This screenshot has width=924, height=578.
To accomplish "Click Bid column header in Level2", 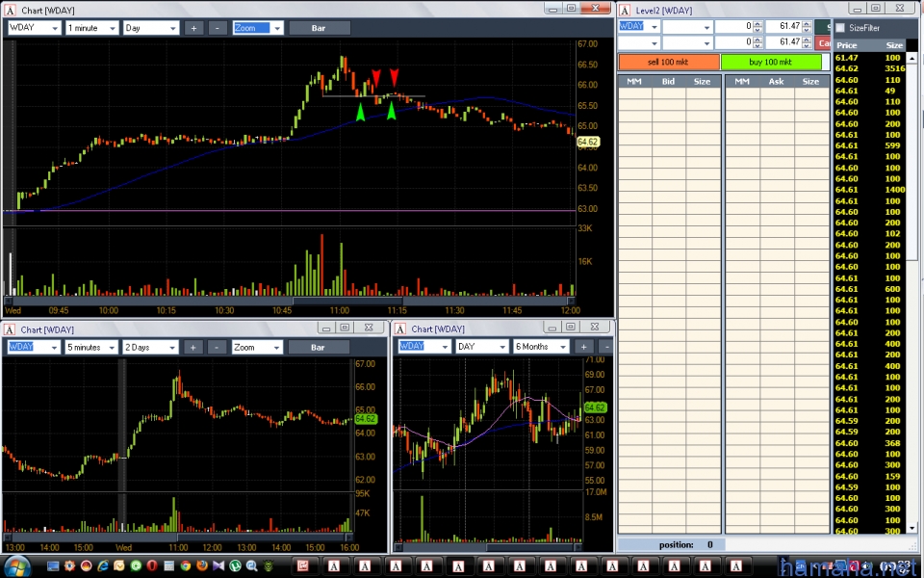I will [668, 81].
